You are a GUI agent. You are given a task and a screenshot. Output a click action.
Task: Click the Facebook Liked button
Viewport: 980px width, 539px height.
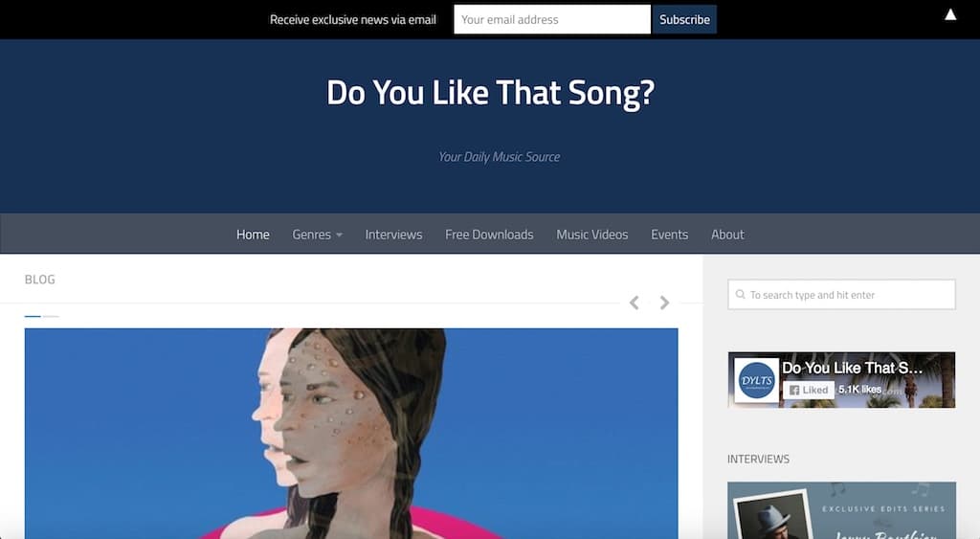click(x=809, y=390)
